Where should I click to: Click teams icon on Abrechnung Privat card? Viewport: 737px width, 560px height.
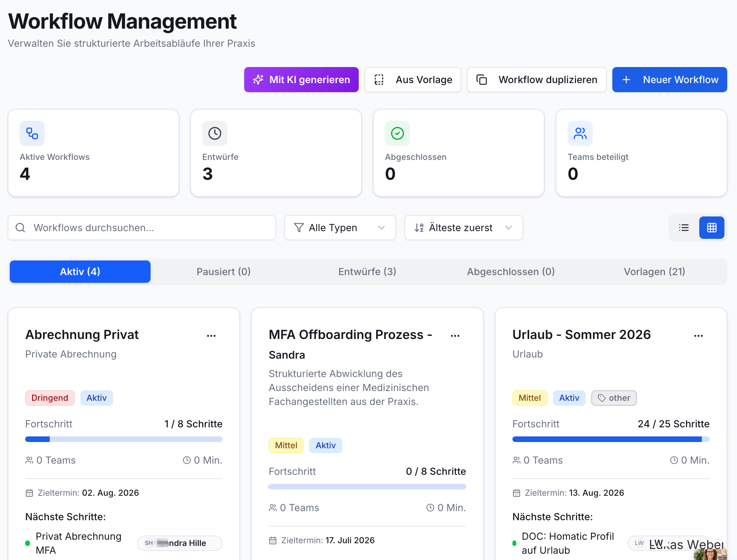pos(29,460)
